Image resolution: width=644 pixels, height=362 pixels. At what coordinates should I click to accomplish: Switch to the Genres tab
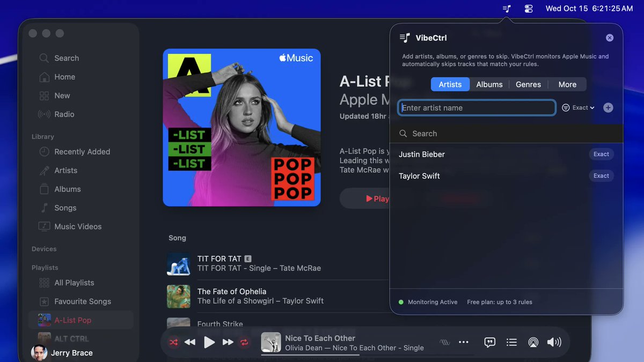click(529, 84)
